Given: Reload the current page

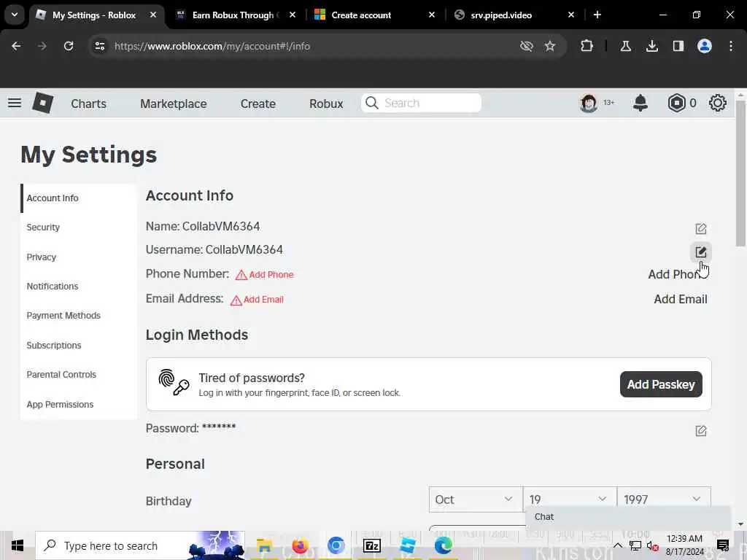Looking at the screenshot, I should (x=69, y=46).
